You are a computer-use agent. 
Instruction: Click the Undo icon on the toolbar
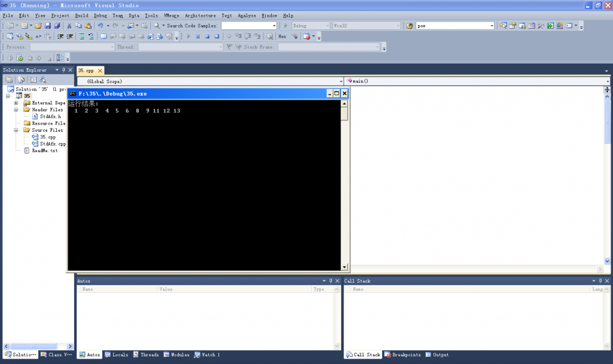pos(101,26)
